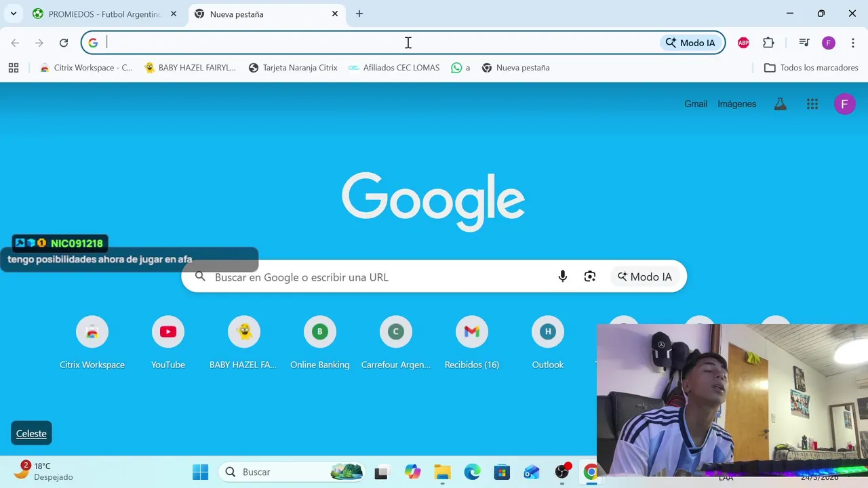Start voice search with microphone icon

coord(562,277)
